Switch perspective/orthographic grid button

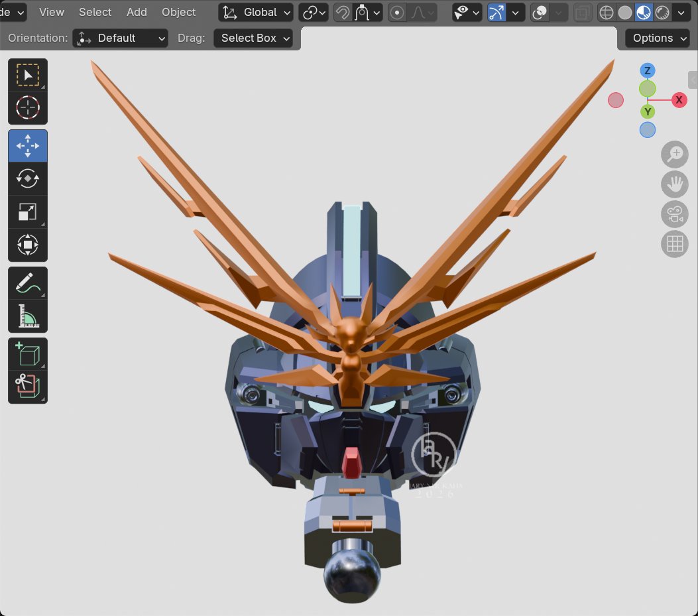click(675, 243)
